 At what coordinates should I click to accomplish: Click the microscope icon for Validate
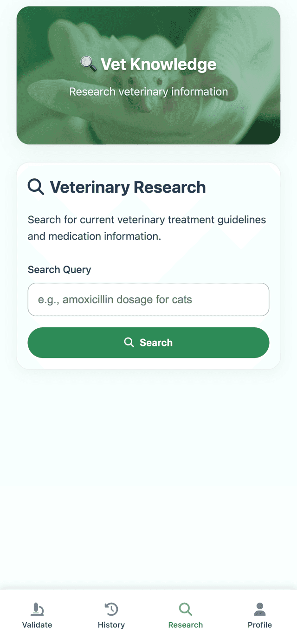[x=37, y=609]
